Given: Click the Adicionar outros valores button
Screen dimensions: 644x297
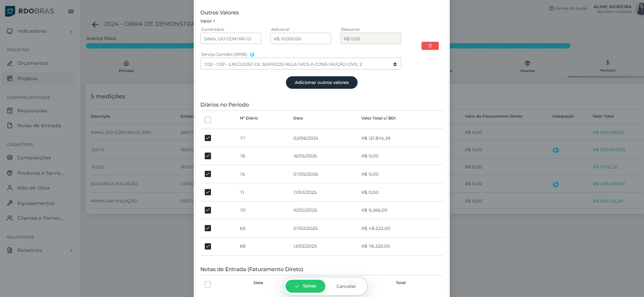Looking at the screenshot, I should point(322,83).
